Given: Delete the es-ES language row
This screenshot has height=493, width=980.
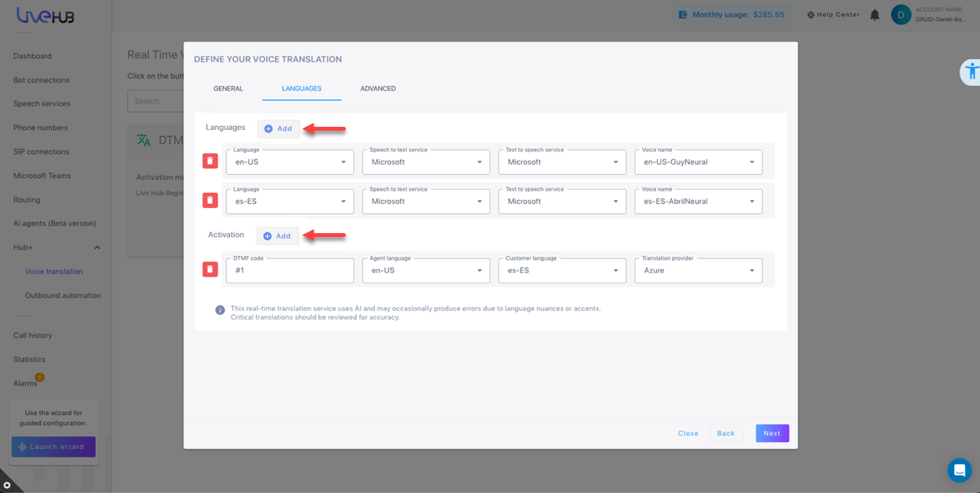Looking at the screenshot, I should (210, 201).
